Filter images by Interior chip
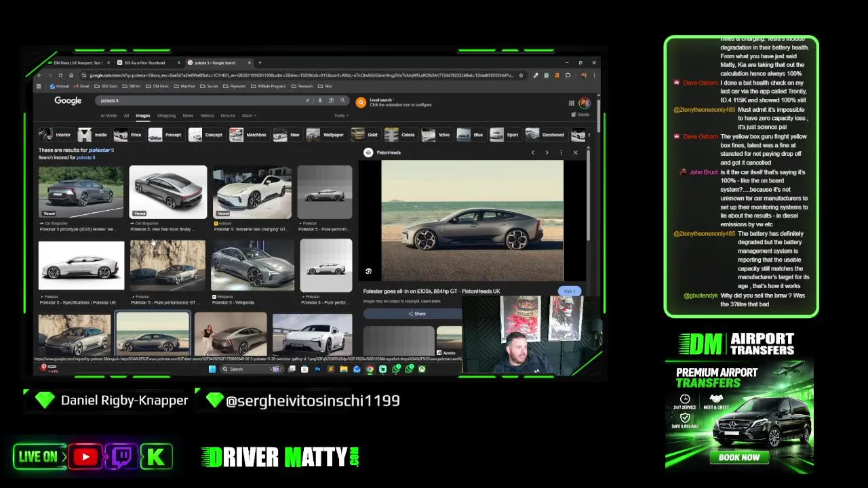Viewport: 868px width, 488px height. pos(55,135)
